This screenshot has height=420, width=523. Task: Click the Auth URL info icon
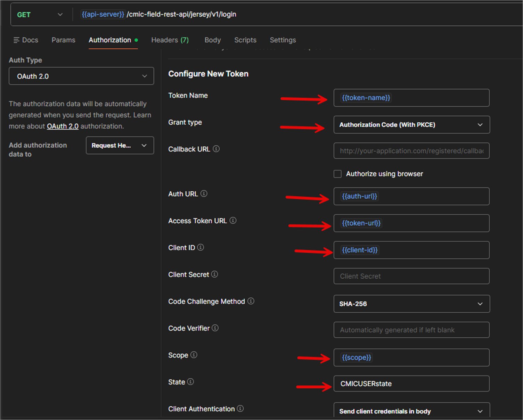[x=204, y=194]
